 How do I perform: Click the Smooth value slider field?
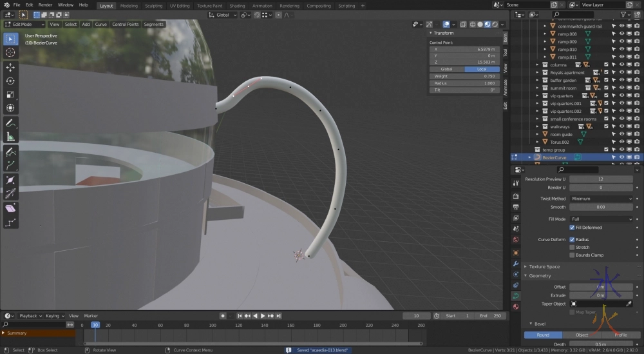tap(601, 207)
